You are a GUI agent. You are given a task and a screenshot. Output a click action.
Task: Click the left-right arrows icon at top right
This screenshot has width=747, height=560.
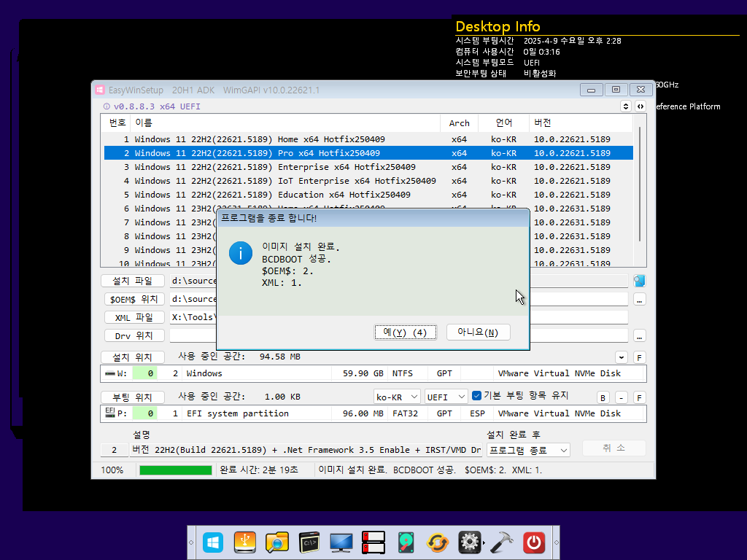pos(640,106)
